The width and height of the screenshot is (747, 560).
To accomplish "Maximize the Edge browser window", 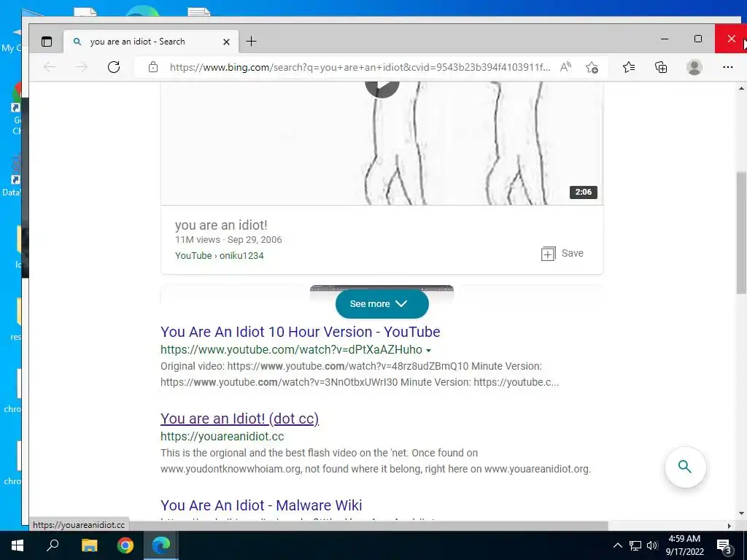I will coord(698,39).
